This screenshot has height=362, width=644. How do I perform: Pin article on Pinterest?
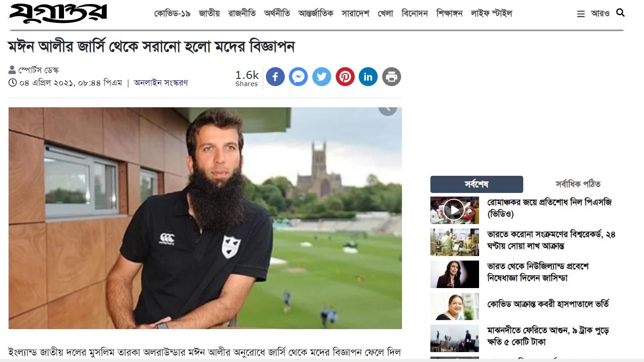click(345, 77)
